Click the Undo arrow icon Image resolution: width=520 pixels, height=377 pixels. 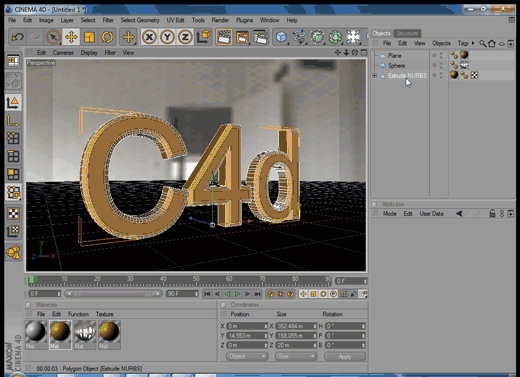point(17,37)
